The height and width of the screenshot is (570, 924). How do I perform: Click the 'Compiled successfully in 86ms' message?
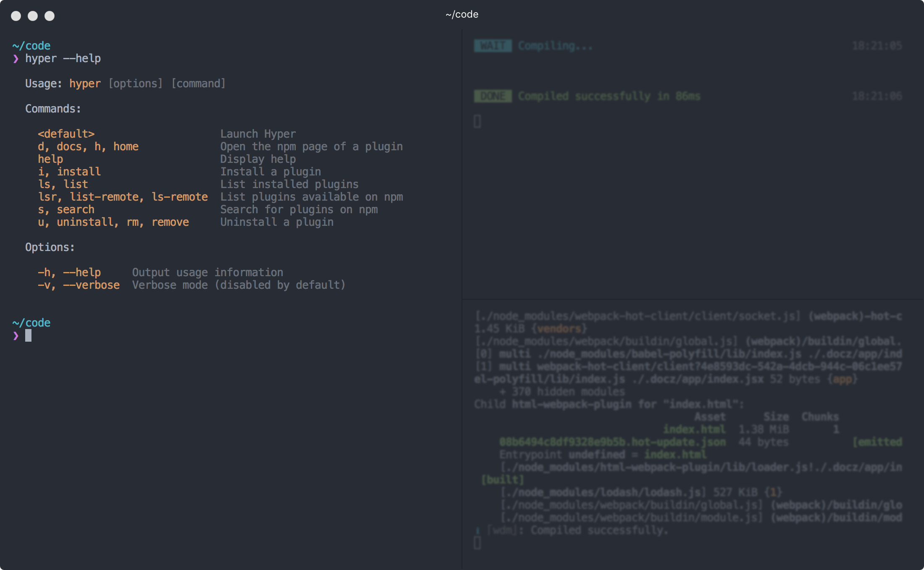(x=609, y=96)
